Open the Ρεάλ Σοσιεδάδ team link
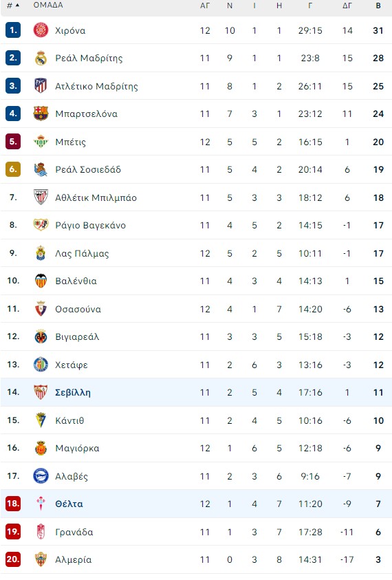Viewport: 392px width, 580px height. (x=88, y=169)
